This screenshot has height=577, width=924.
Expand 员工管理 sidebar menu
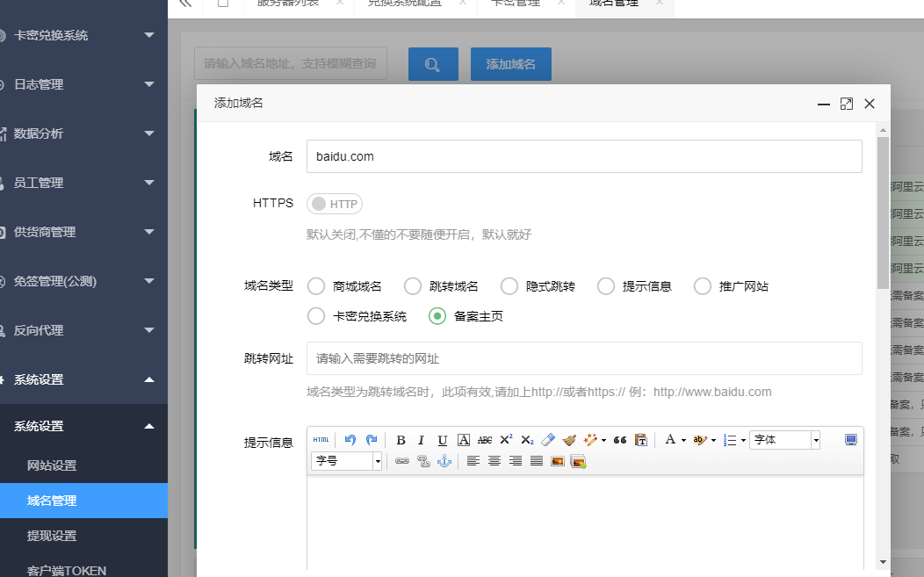coord(83,183)
